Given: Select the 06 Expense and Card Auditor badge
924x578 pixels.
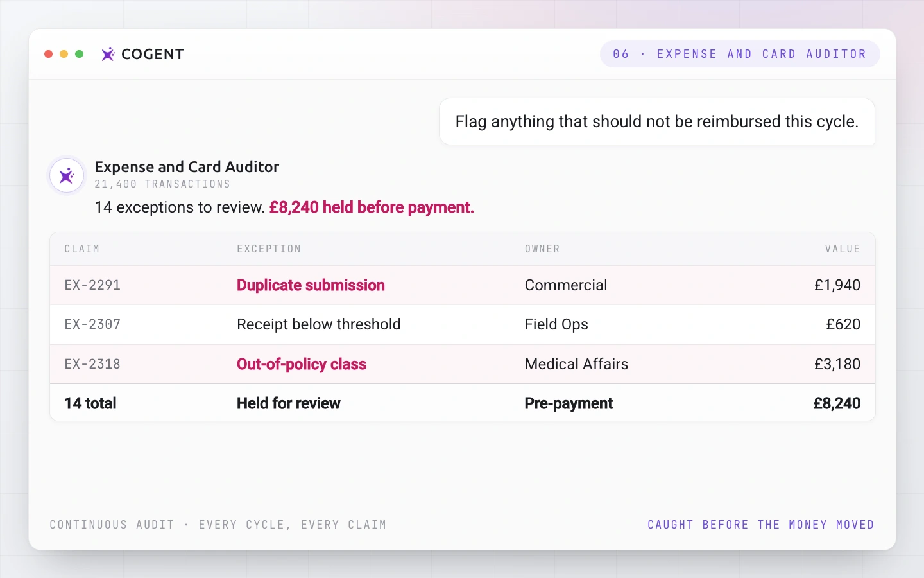Looking at the screenshot, I should coord(740,54).
